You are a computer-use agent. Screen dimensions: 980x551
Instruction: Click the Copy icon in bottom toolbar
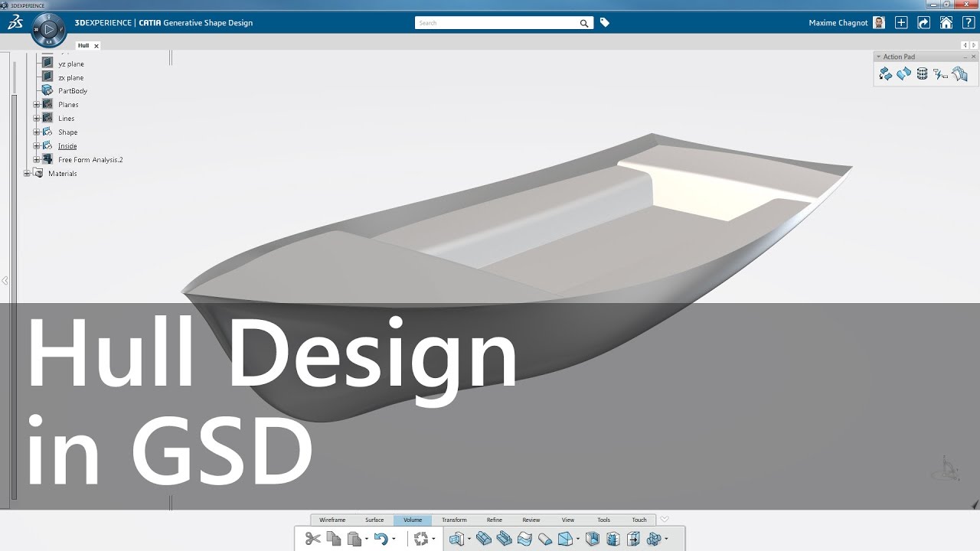[334, 539]
